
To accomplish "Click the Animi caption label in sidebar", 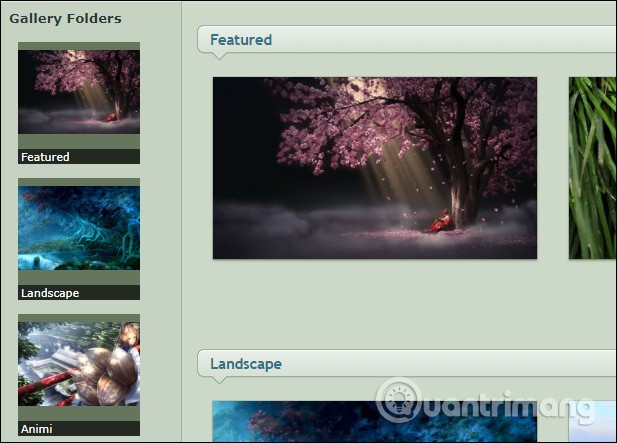I will 37,429.
